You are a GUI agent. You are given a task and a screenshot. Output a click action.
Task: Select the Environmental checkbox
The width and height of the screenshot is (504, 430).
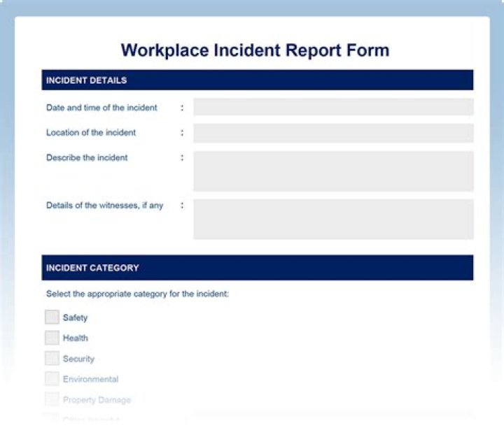pos(52,379)
